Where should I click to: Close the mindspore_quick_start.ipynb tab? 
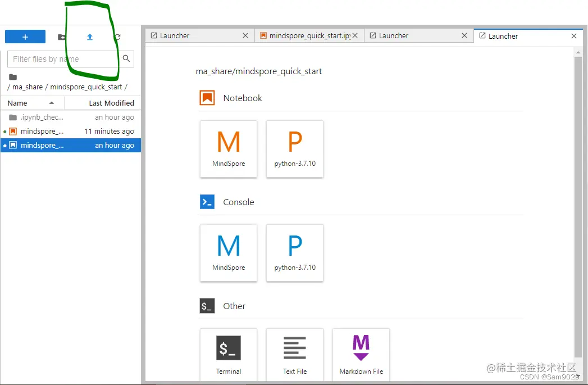pyautogui.click(x=355, y=35)
